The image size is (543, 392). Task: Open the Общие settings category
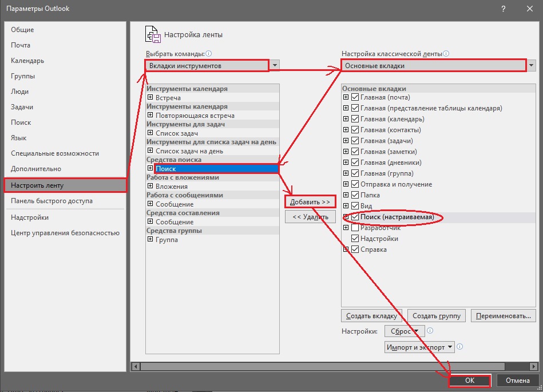(65, 30)
